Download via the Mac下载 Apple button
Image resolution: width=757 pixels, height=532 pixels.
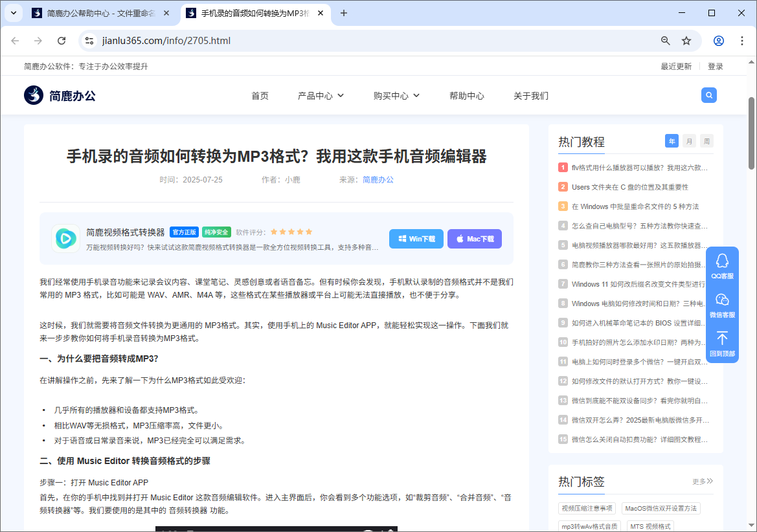coord(474,238)
